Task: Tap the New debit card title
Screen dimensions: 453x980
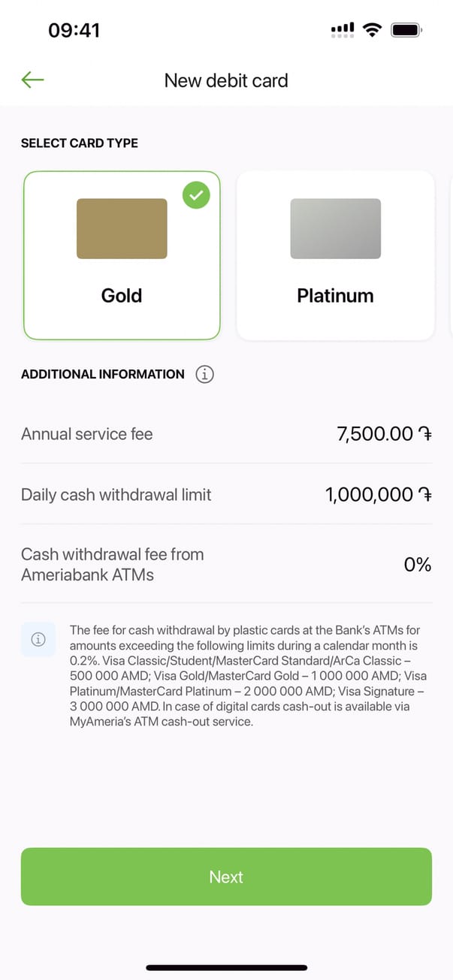Action: tap(226, 80)
